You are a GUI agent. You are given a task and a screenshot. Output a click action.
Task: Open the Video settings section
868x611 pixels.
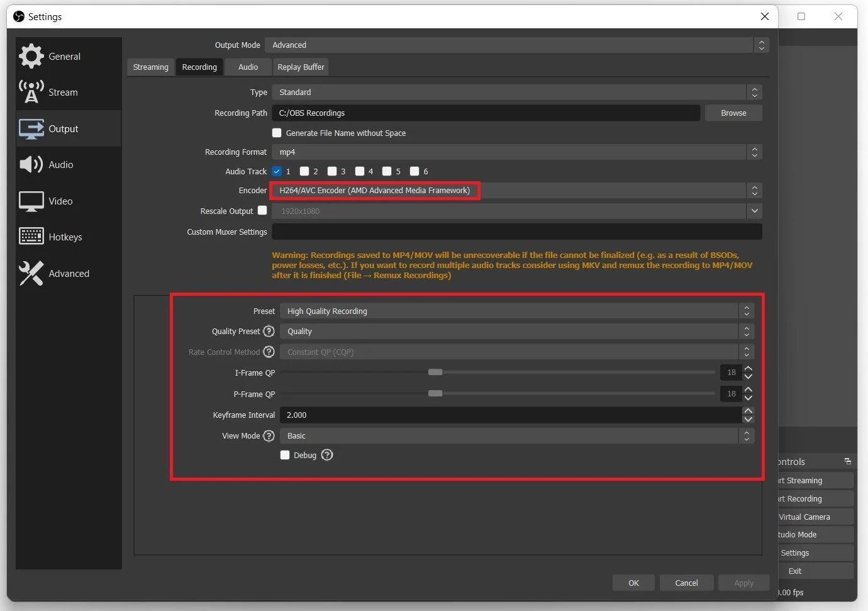60,201
